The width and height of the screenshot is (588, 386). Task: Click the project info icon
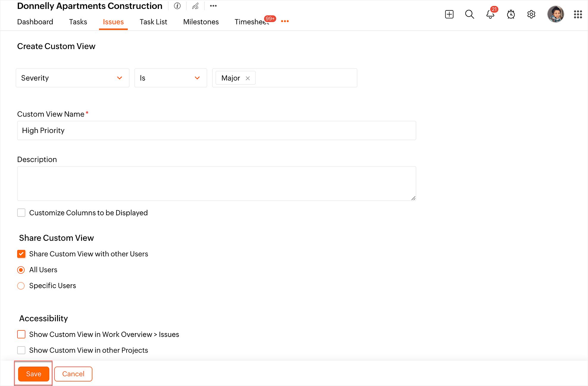coord(177,6)
